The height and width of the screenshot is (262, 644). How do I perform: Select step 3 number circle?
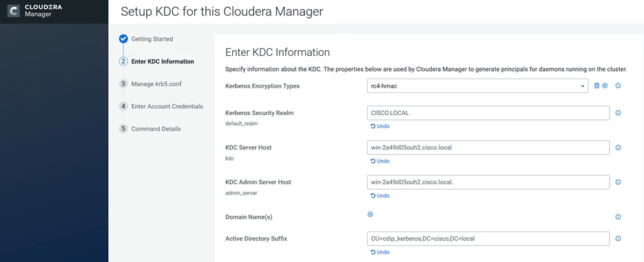(x=123, y=84)
